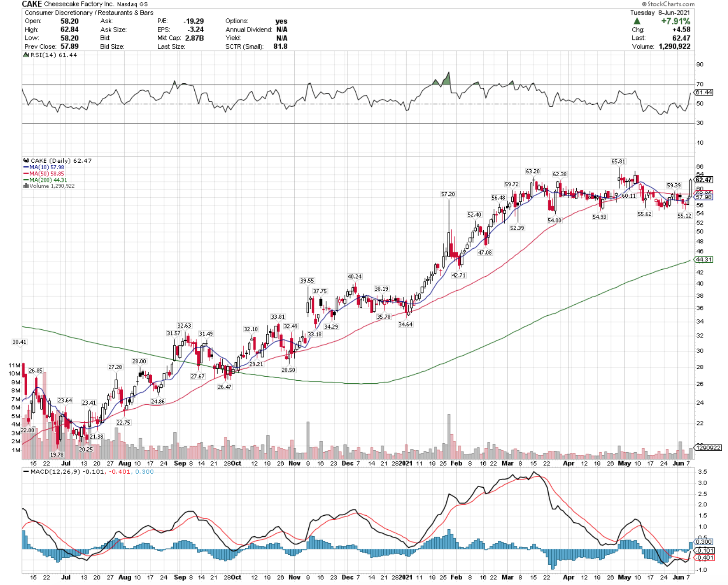Screen dimensions: 728x585
Task: Click the MA(200) 44.31 legend entry
Action: 46,180
